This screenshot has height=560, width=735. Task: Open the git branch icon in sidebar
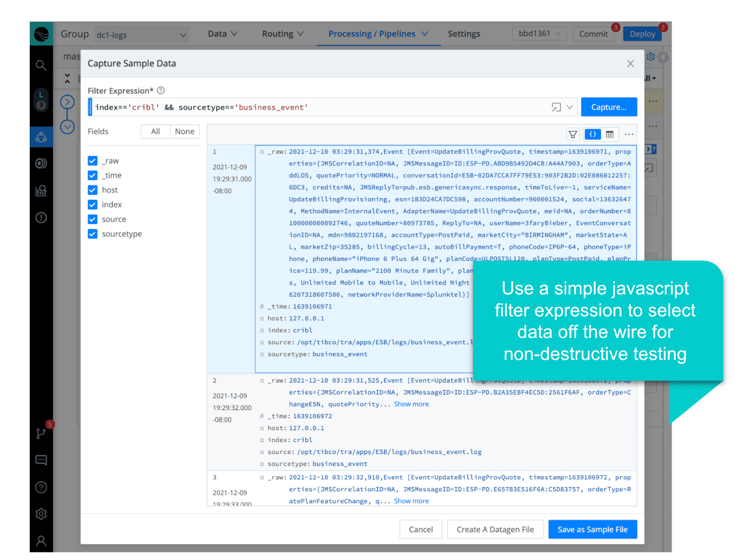pyautogui.click(x=41, y=433)
